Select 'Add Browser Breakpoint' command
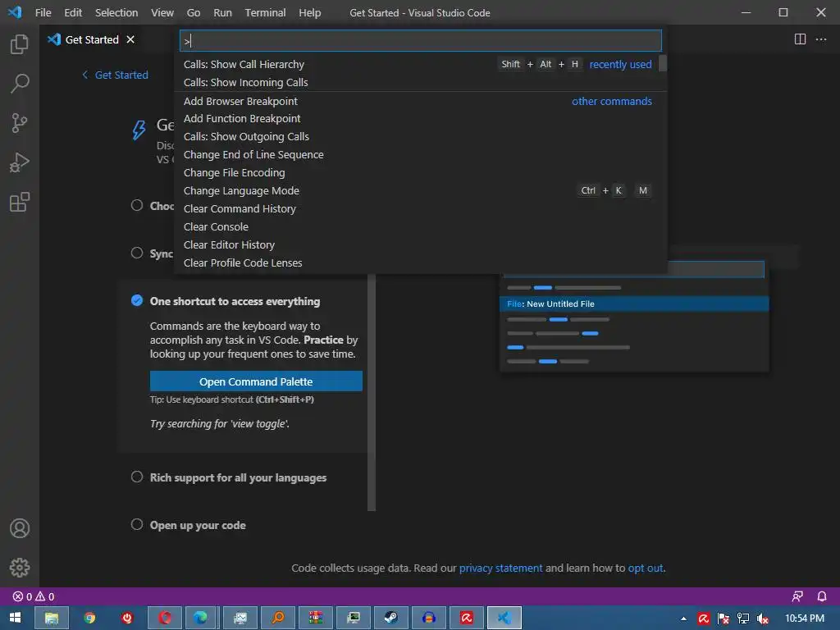 [x=421, y=101]
